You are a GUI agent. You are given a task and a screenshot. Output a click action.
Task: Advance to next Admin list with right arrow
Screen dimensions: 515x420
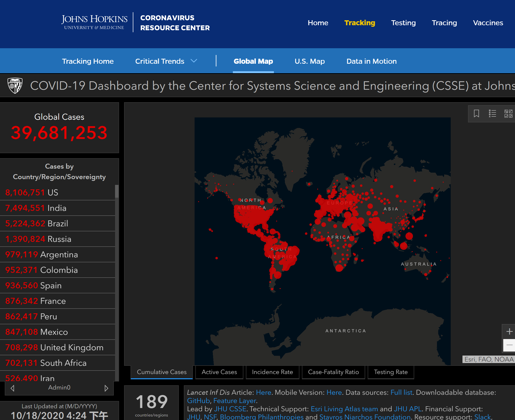coord(106,388)
